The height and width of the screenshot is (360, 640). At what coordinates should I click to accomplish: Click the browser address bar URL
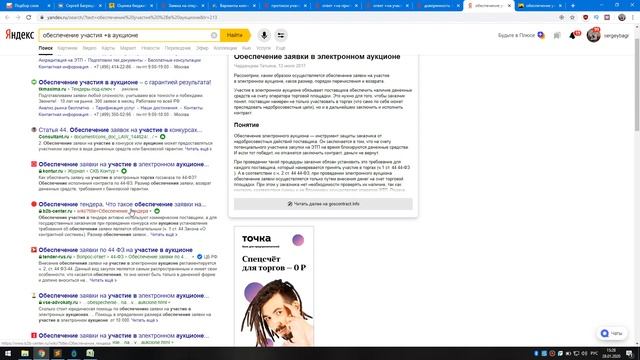tap(132, 18)
